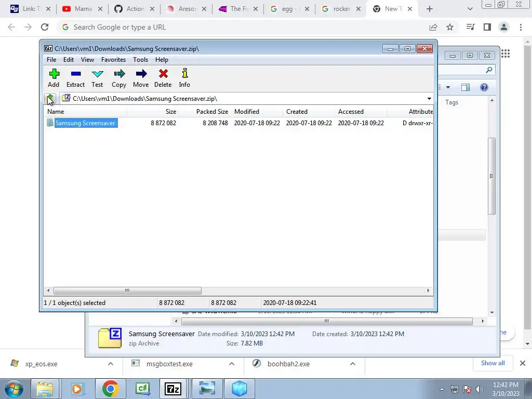Sort by the Modified column header
Viewport: 532px width, 399px height.
[x=257, y=112]
